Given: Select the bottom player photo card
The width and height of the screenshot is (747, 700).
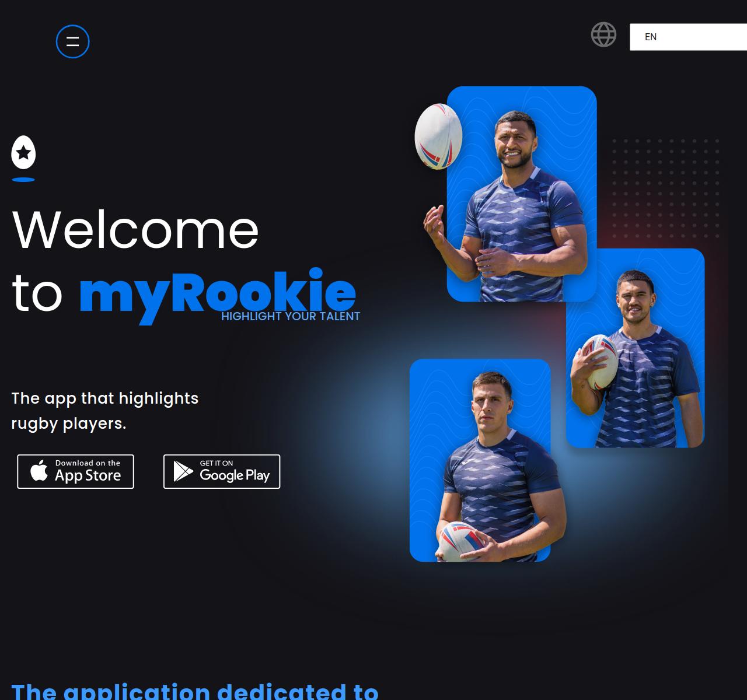Looking at the screenshot, I should click(480, 460).
